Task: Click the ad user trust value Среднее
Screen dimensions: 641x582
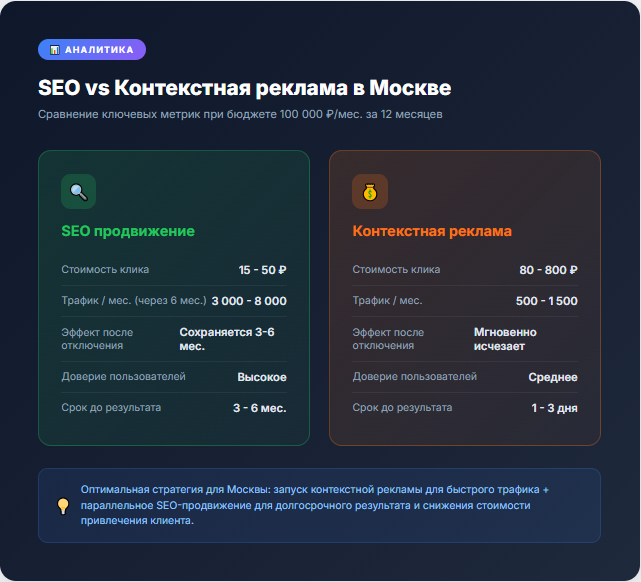Action: point(553,377)
